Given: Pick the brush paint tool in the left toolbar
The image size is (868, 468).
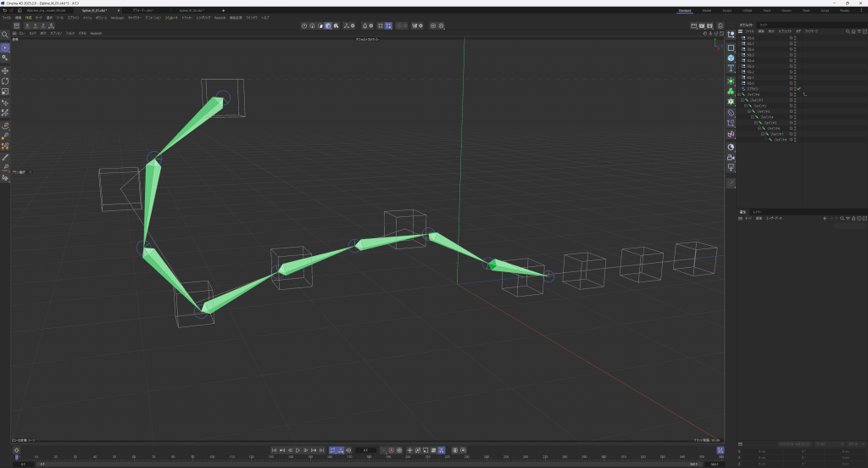Looking at the screenshot, I should click(x=5, y=158).
